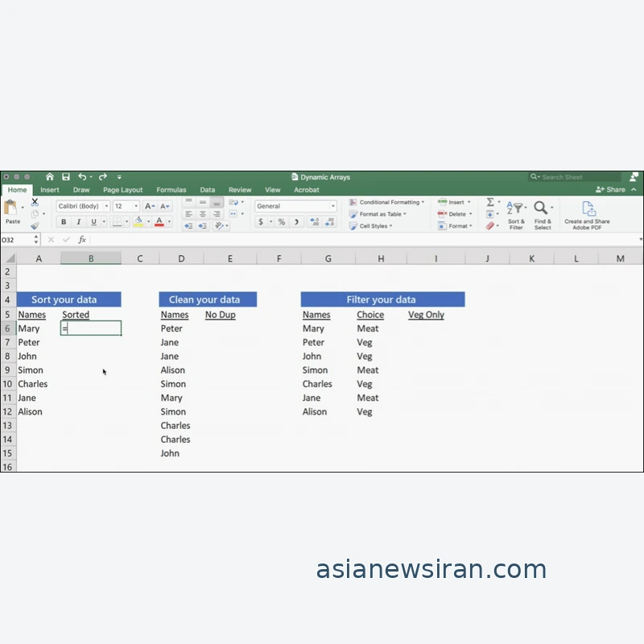This screenshot has width=644, height=644.
Task: Expand the Format as Table menu
Action: [x=378, y=214]
